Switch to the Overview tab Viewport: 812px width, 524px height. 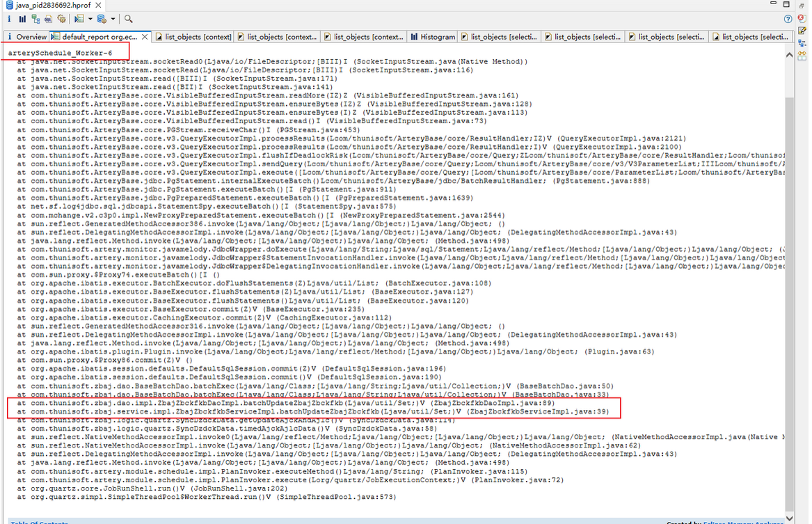point(26,37)
